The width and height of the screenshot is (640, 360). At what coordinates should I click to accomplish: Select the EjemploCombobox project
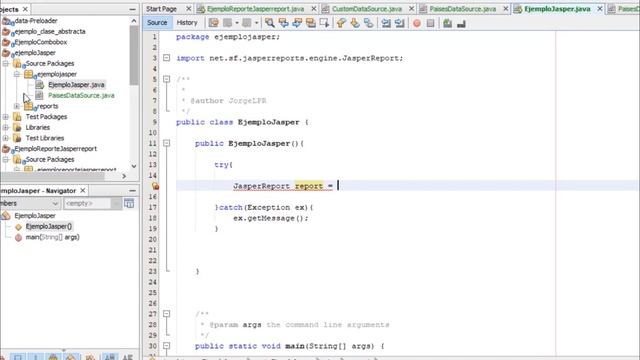(x=40, y=42)
